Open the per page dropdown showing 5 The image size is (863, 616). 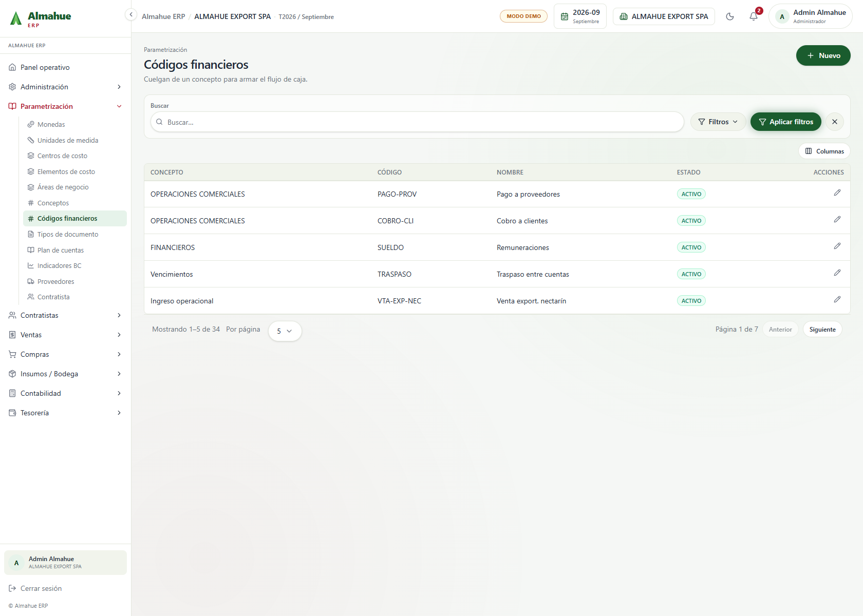point(285,331)
